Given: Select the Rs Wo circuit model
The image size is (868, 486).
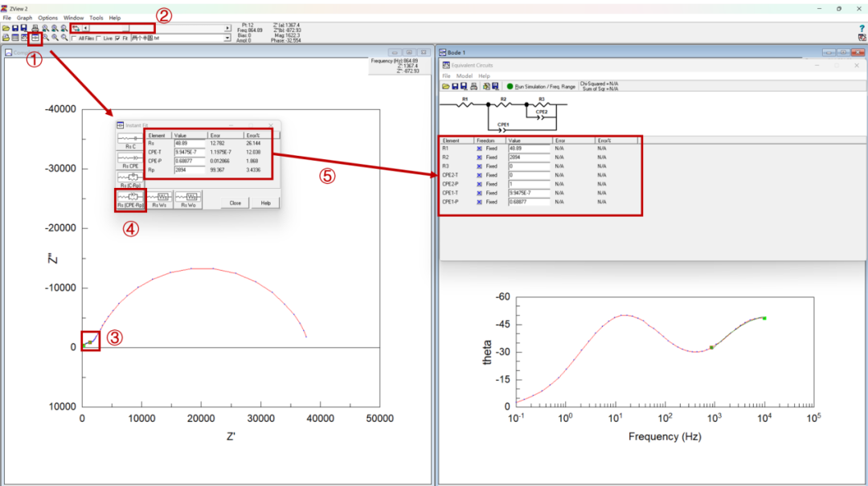Looking at the screenshot, I should (x=188, y=199).
